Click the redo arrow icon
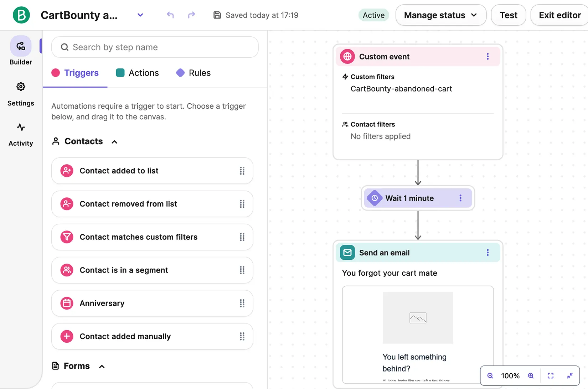 (x=192, y=15)
